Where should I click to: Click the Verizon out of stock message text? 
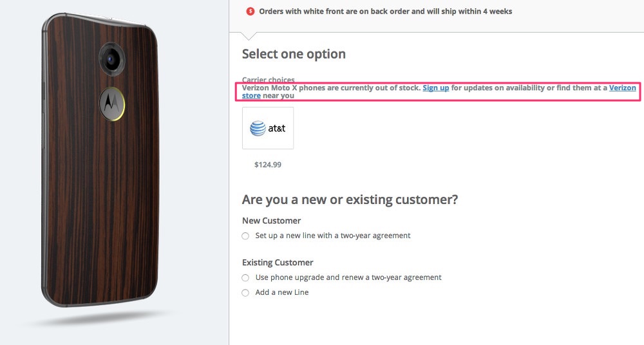tap(331, 88)
